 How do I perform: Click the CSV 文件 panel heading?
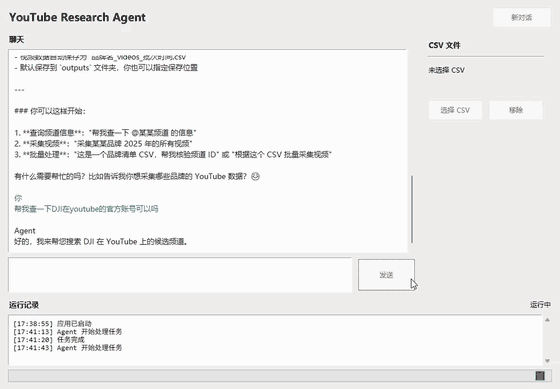(444, 45)
